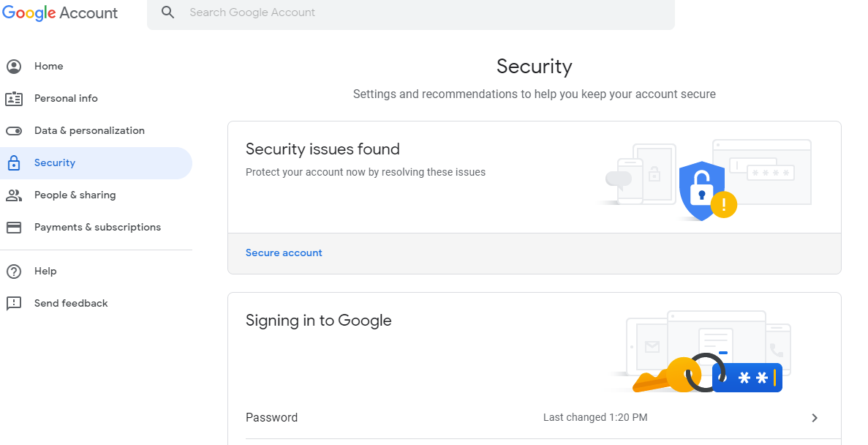Click the Secure account link
Viewport: 868px width, 445px height.
click(x=284, y=253)
